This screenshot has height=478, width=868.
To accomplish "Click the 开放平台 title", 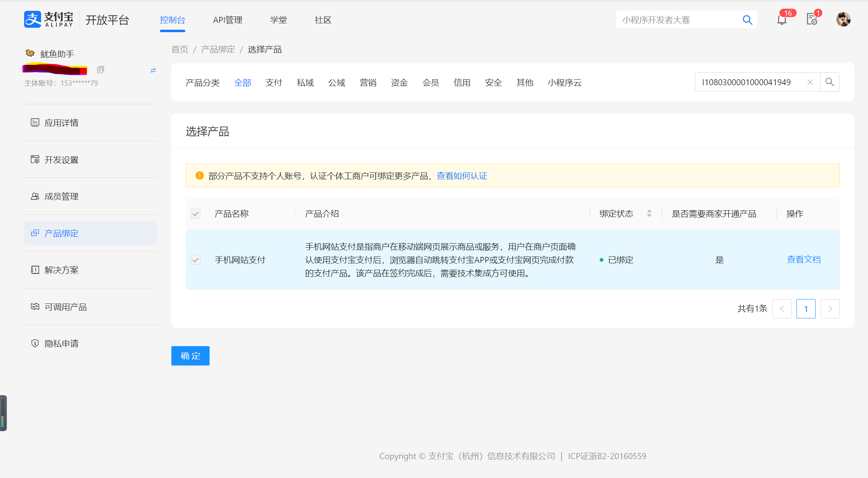I will pyautogui.click(x=107, y=20).
